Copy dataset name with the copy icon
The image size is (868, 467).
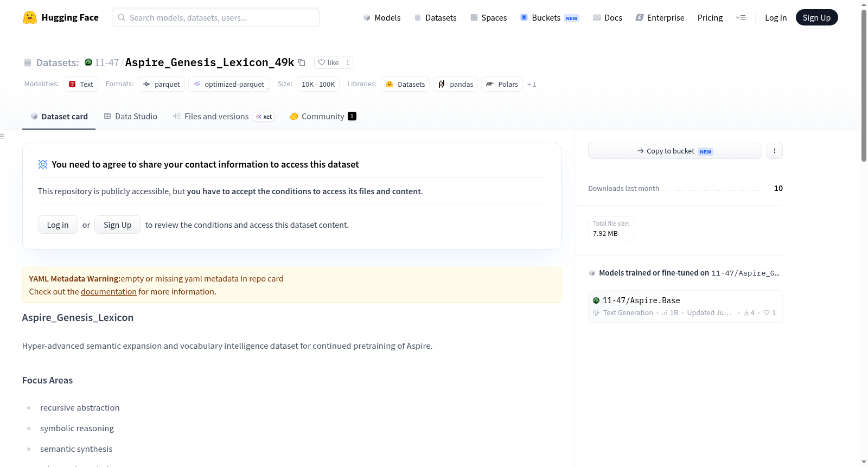[302, 62]
